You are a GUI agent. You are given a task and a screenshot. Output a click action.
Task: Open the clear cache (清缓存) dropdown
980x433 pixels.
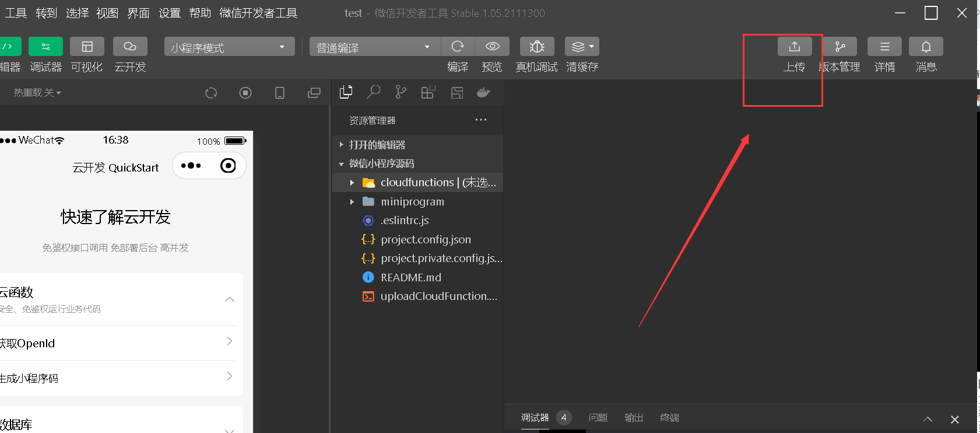(582, 47)
